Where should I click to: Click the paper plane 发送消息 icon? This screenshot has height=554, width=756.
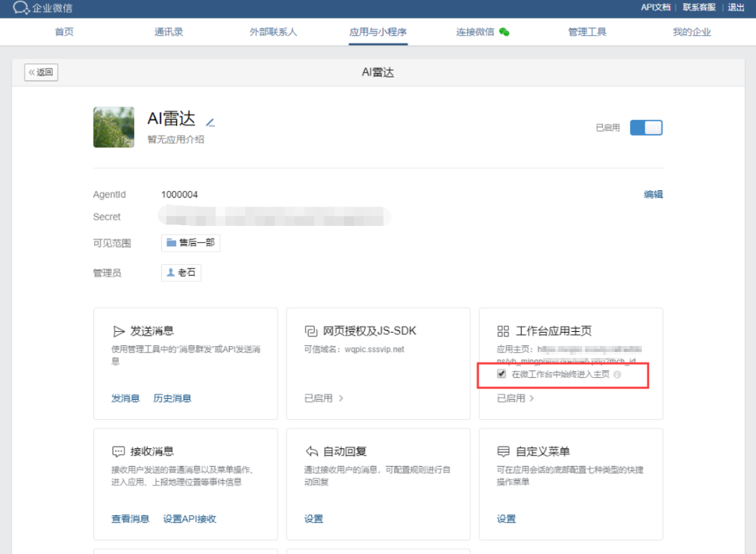(x=119, y=332)
